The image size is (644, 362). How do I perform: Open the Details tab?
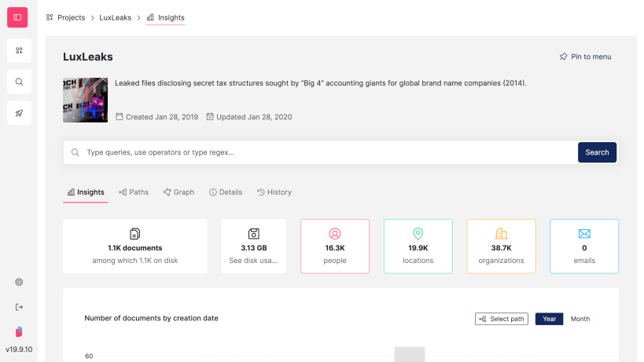(226, 192)
